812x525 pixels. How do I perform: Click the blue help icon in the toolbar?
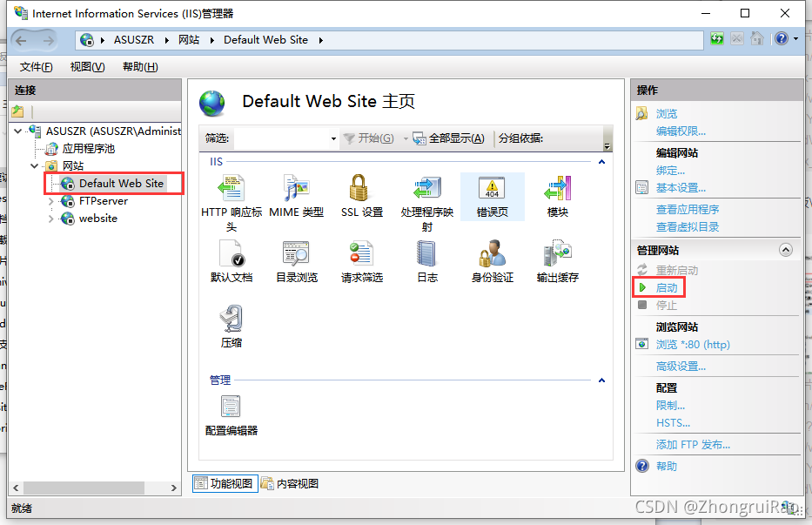[x=782, y=39]
